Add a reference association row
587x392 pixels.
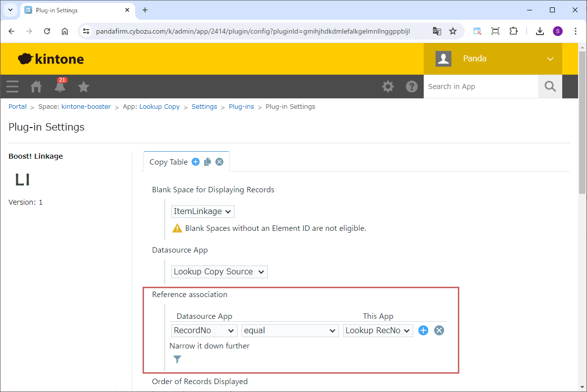pyautogui.click(x=423, y=330)
